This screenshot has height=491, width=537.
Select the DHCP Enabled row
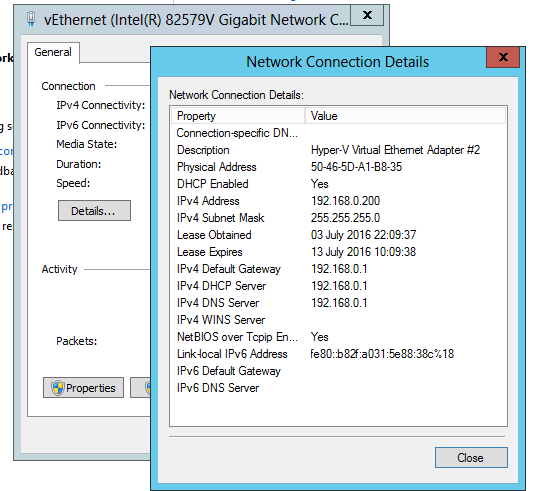[x=338, y=184]
